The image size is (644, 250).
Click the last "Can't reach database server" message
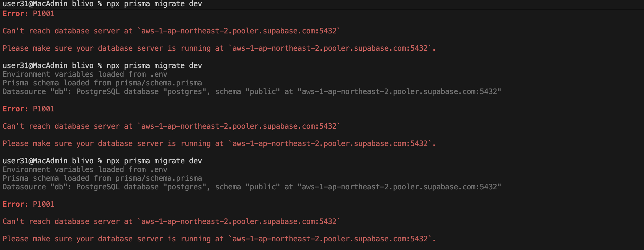171,222
